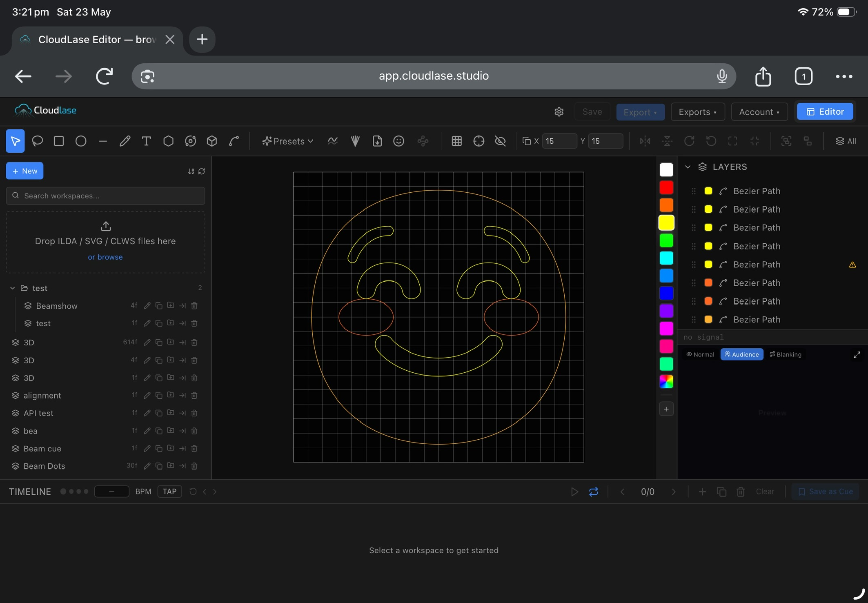The image size is (868, 603).
Task: Rename the alignment workspace via pencil
Action: pyautogui.click(x=147, y=396)
